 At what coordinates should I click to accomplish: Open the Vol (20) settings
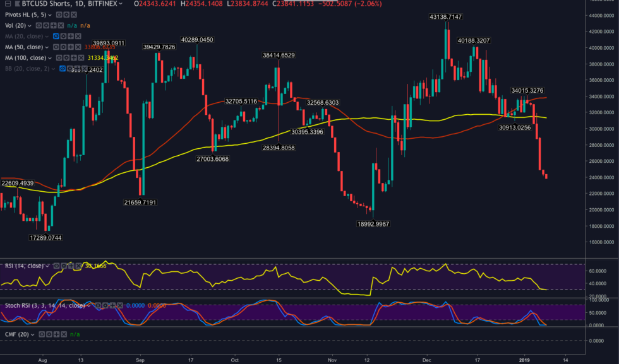pos(45,26)
